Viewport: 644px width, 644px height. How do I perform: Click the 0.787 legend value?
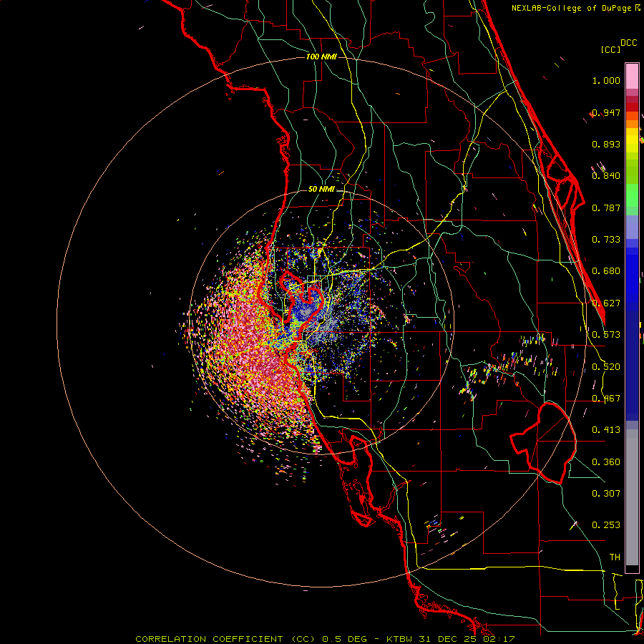[606, 208]
